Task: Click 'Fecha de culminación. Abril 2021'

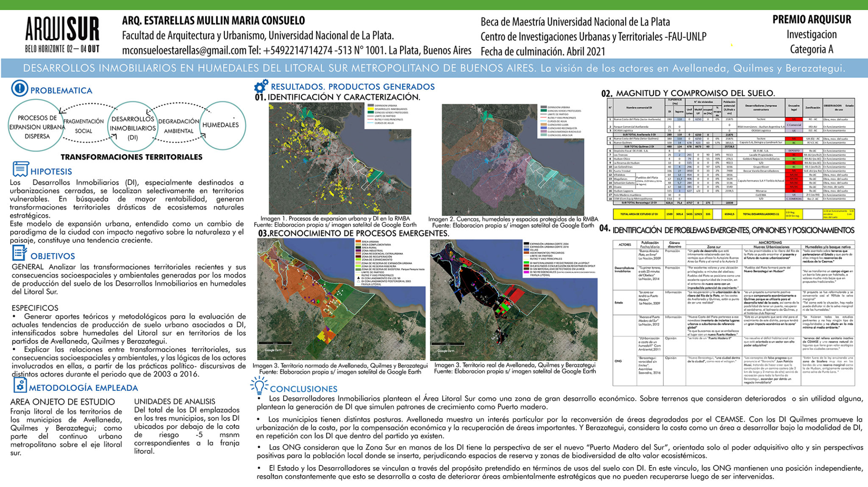Action: tap(543, 52)
